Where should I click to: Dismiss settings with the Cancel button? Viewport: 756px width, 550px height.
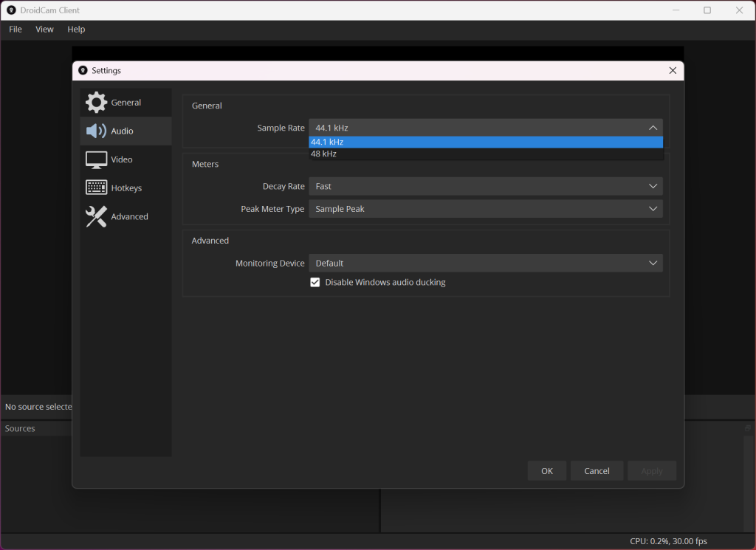(x=597, y=471)
